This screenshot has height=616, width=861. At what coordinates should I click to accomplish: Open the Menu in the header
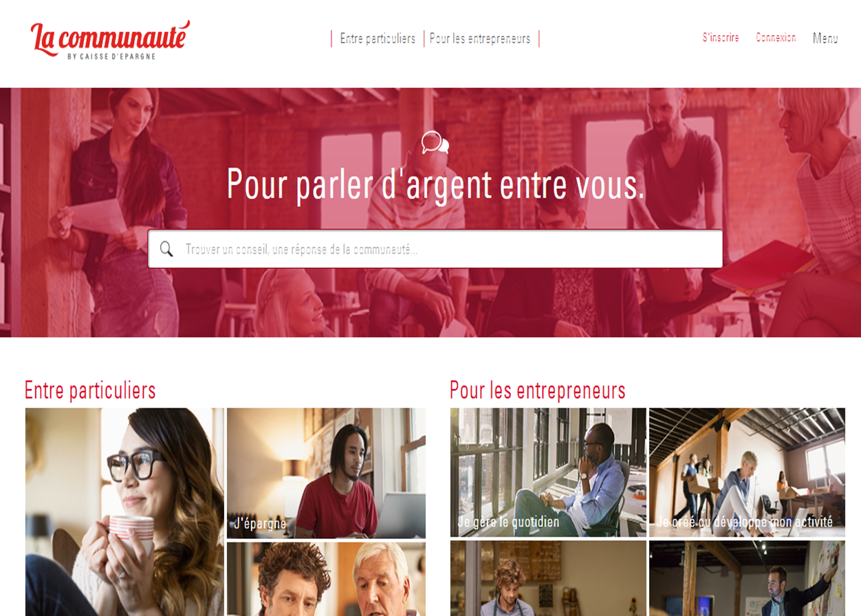coord(825,38)
